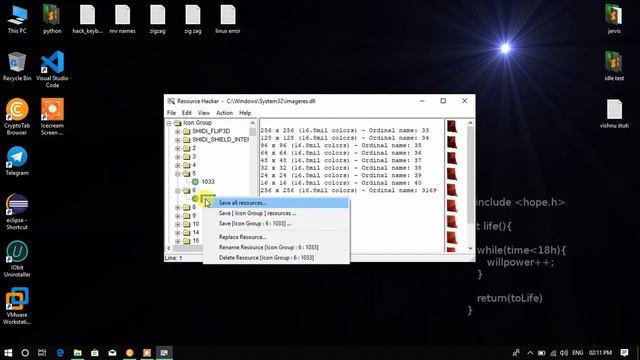Collapse tree folder 5
This screenshot has height=360, width=640.
178,173
